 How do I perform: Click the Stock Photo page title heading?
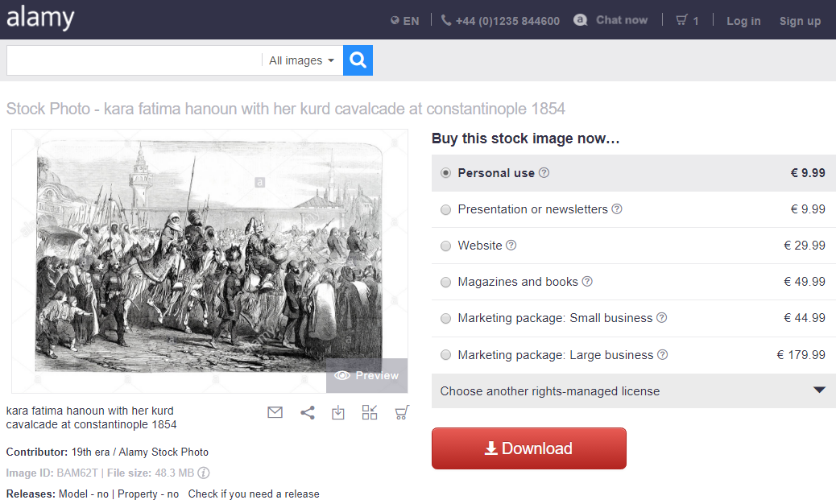tap(286, 109)
